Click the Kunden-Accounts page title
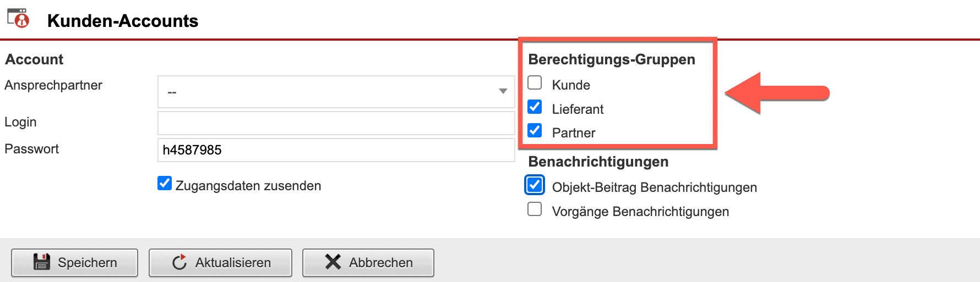 123,21
